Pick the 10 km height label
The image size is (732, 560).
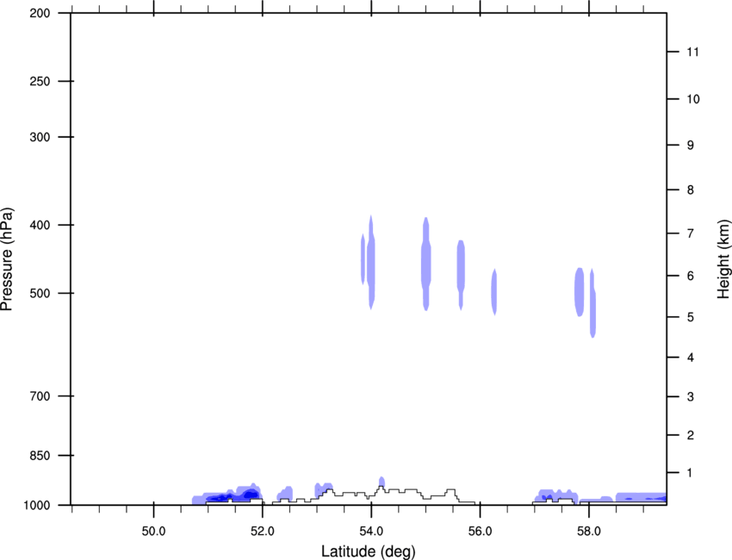click(693, 99)
